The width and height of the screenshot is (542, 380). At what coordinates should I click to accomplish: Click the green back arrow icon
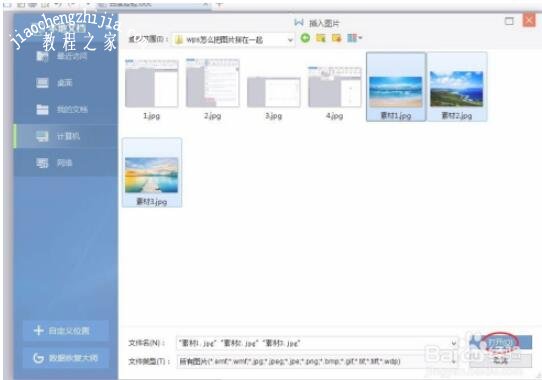pos(305,38)
